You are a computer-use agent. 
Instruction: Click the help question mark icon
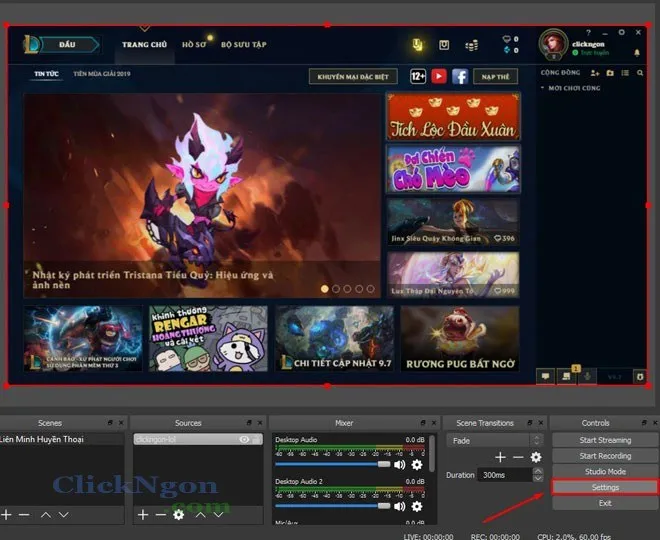pos(588,32)
